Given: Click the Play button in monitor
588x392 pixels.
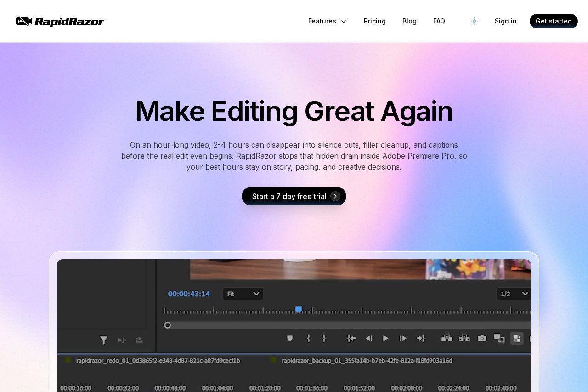Looking at the screenshot, I should coord(385,338).
